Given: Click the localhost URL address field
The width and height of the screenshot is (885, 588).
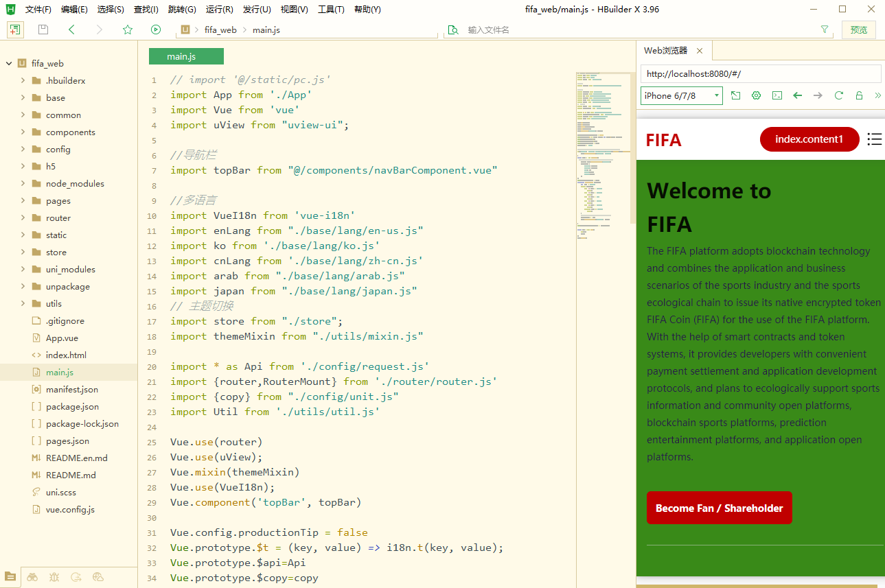Looking at the screenshot, I should pyautogui.click(x=761, y=74).
